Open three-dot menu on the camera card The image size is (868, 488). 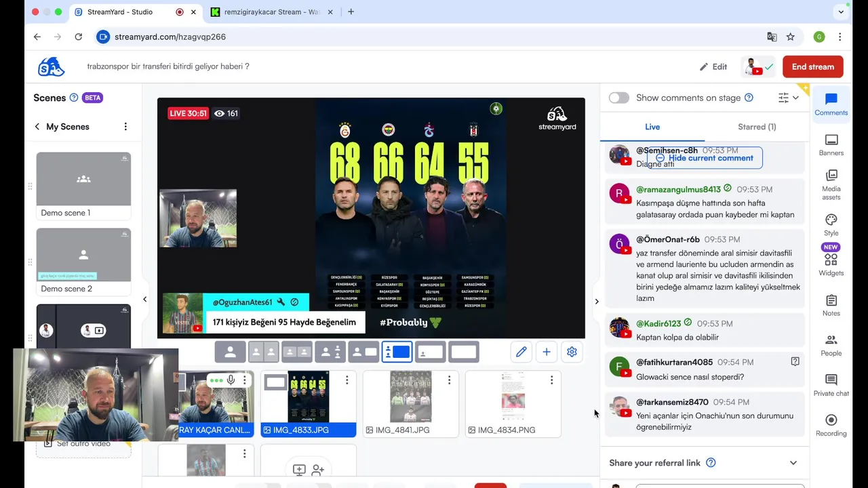tap(245, 380)
